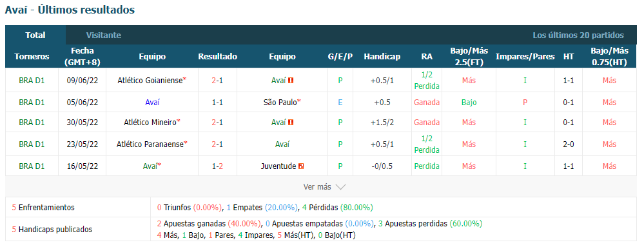The height and width of the screenshot is (247, 644).
Task: Click BRA D1 tournament in 09/06/22 row
Action: [x=32, y=81]
